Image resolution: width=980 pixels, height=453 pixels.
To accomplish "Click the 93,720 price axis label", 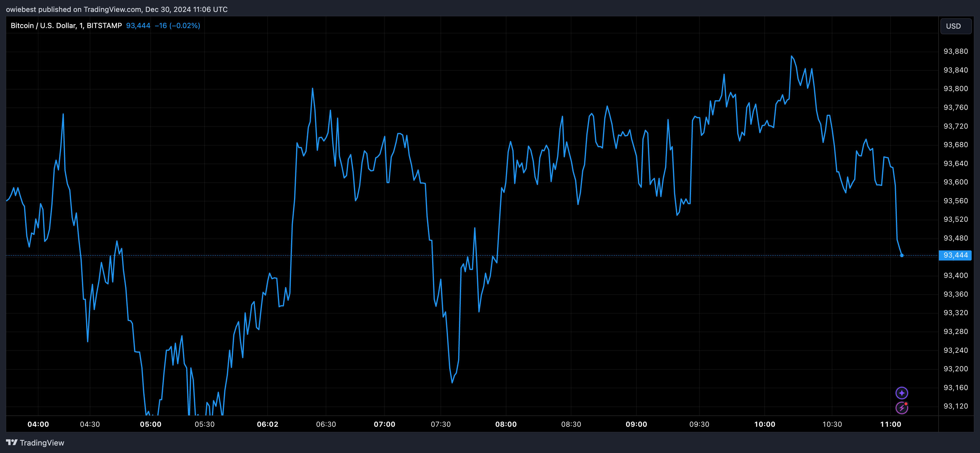I will [956, 126].
